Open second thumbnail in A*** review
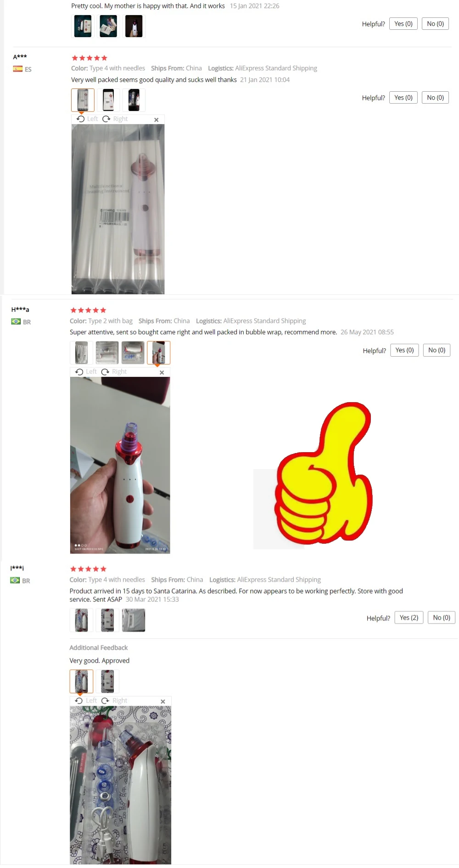This screenshot has height=868, width=459. [108, 100]
